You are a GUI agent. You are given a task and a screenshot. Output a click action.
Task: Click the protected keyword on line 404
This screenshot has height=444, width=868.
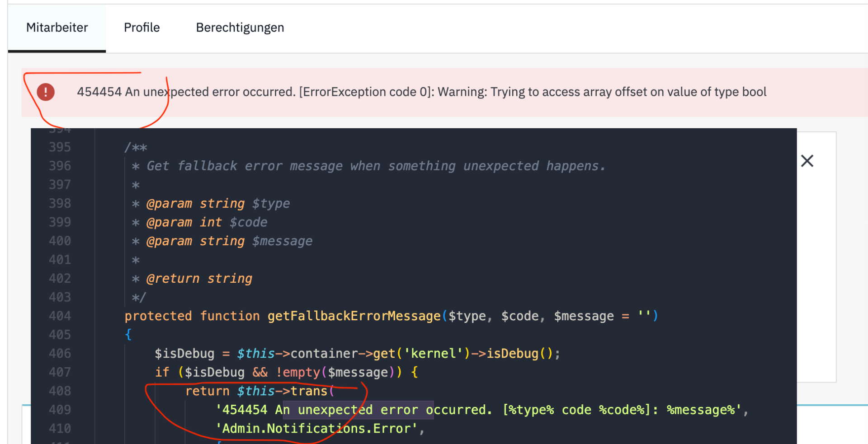click(158, 316)
